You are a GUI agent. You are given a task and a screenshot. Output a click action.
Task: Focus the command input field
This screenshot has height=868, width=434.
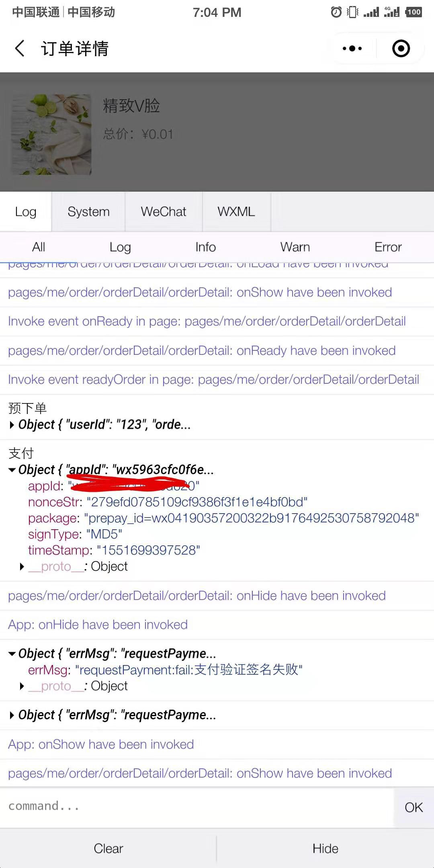pyautogui.click(x=197, y=807)
